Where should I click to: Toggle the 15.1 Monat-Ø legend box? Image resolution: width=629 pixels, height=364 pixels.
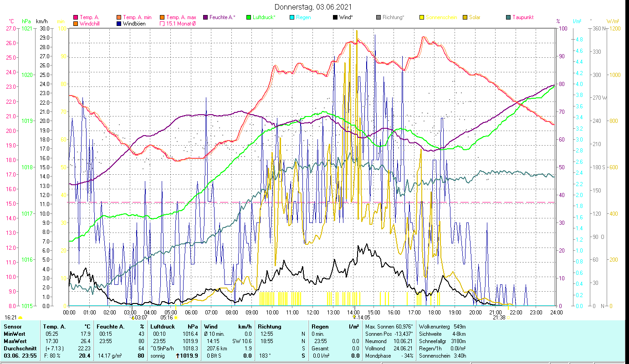click(162, 24)
